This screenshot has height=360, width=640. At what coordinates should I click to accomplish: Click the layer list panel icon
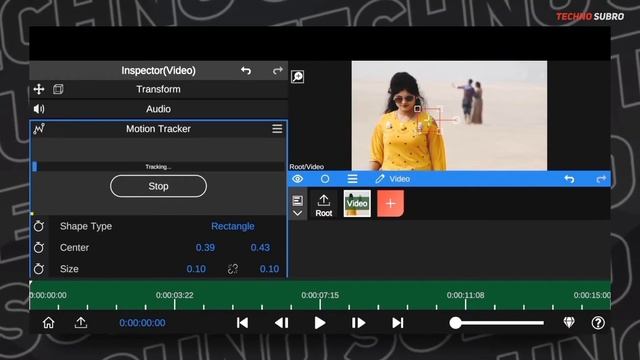[298, 200]
